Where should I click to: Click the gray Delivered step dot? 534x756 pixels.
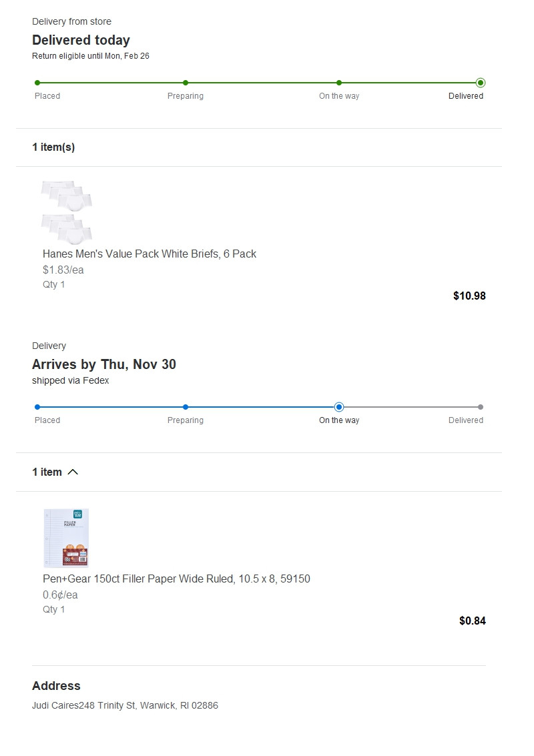[481, 407]
